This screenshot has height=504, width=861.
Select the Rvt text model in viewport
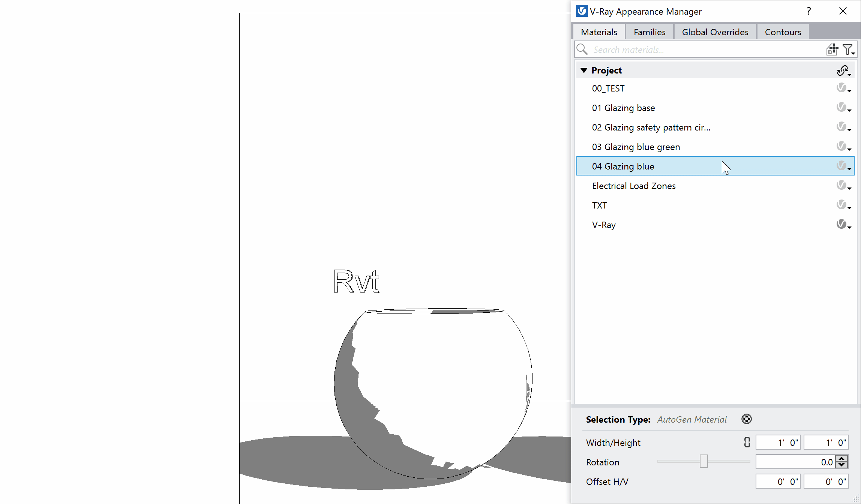(356, 281)
